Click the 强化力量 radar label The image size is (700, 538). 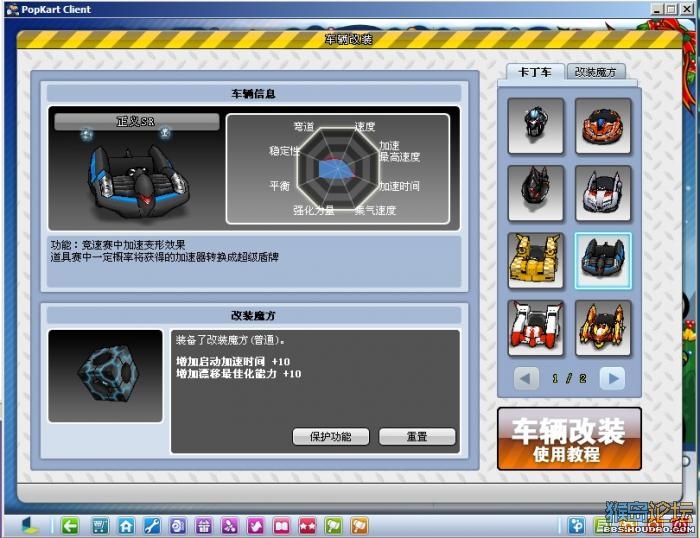pyautogui.click(x=314, y=210)
